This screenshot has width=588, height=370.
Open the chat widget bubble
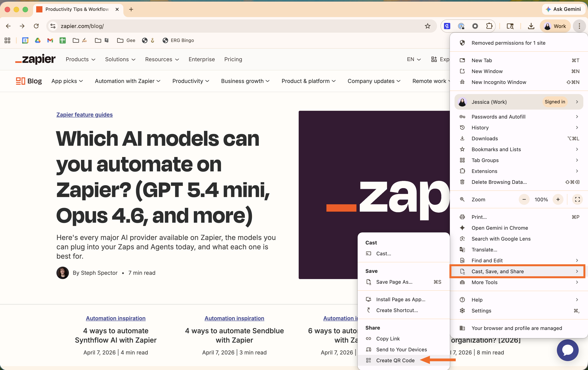[568, 350]
